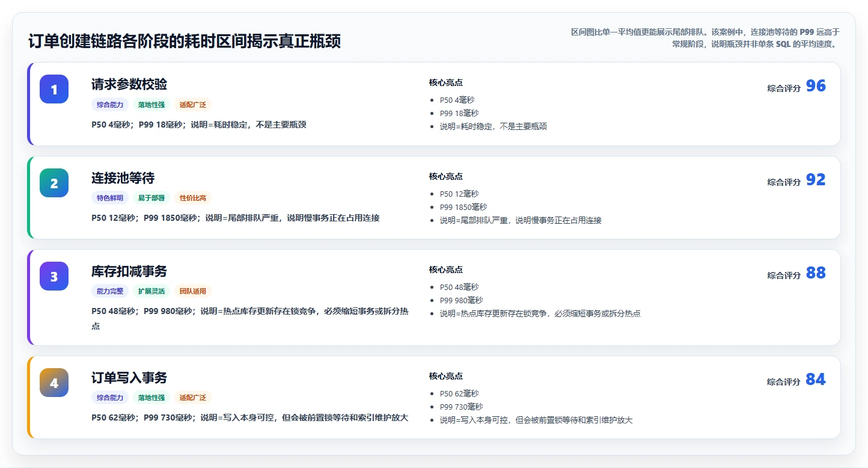Click the bullet '说明=写入本身可控，但会被前置锁等待'
The image size is (868, 468).
[x=536, y=420]
